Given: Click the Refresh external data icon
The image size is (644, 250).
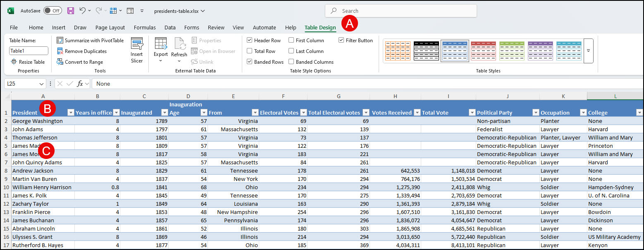Looking at the screenshot, I should [179, 44].
